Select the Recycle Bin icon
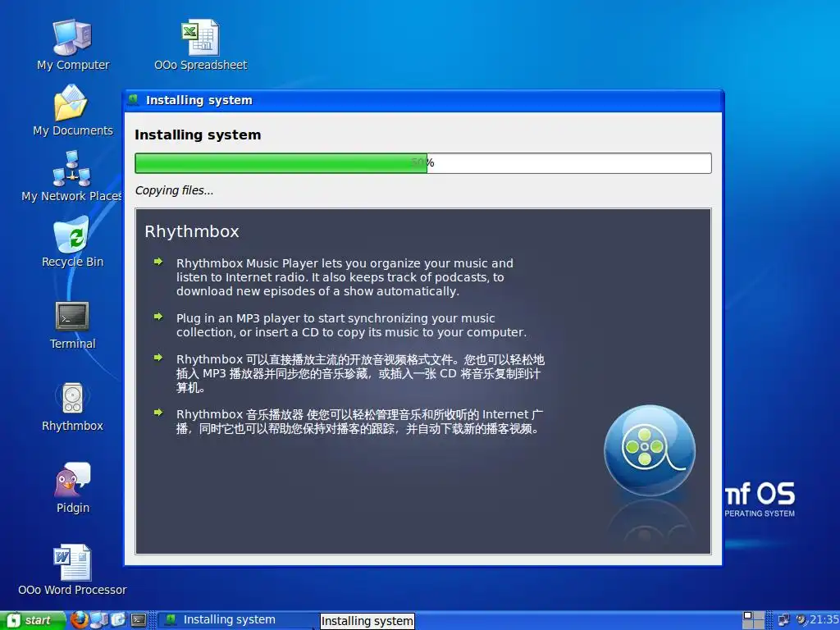Image resolution: width=840 pixels, height=630 pixels. (x=72, y=242)
